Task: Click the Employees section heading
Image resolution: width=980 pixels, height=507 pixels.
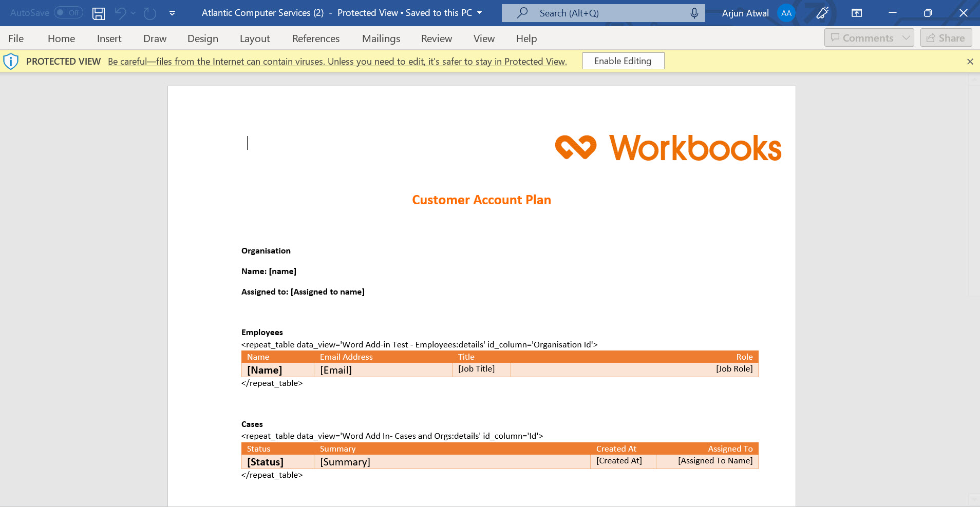Action: tap(262, 333)
